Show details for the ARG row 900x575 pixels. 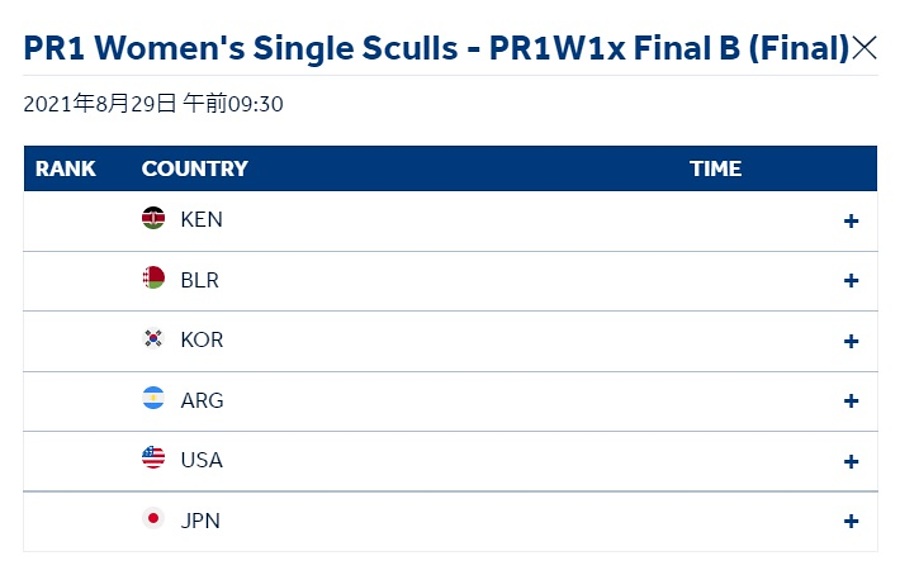[x=851, y=401]
